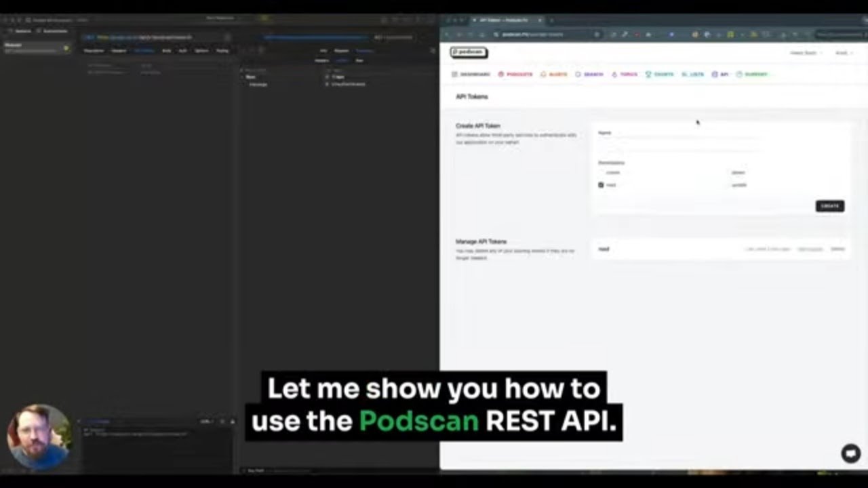Select the Body tab in the API client

tap(166, 51)
